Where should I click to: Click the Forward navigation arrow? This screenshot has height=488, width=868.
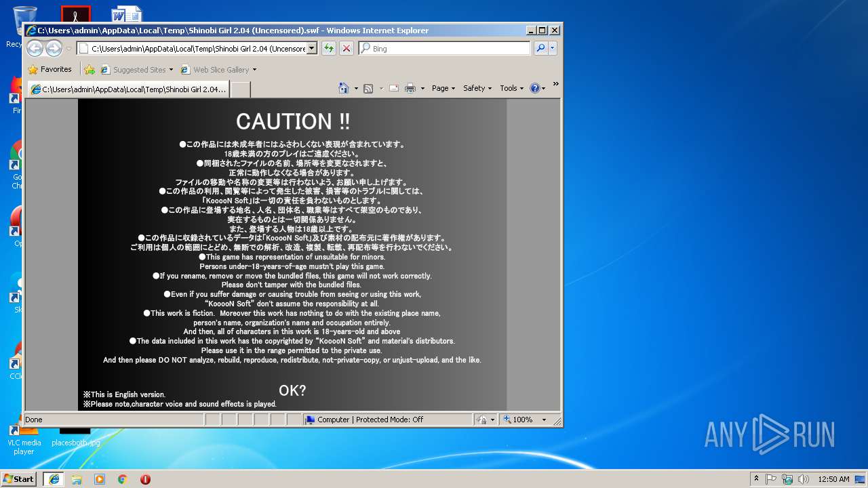tap(54, 48)
